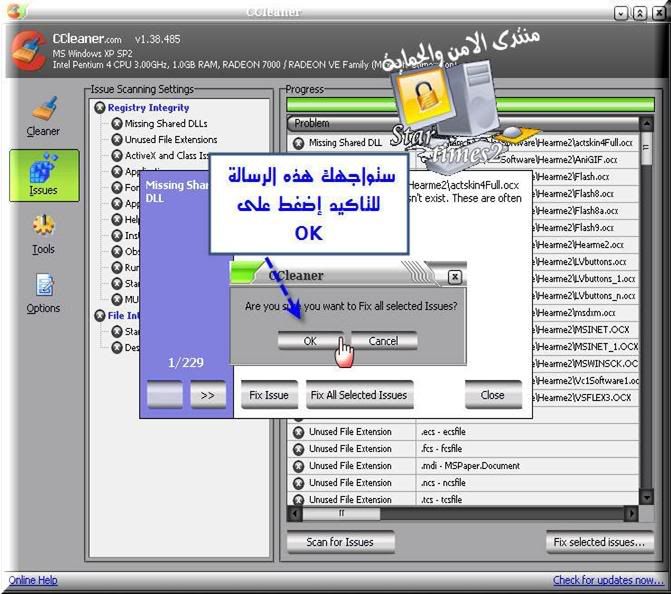Select the 'Hearme2\VSFLEX3.OCX' row
The width and height of the screenshot is (671, 594).
point(585,398)
